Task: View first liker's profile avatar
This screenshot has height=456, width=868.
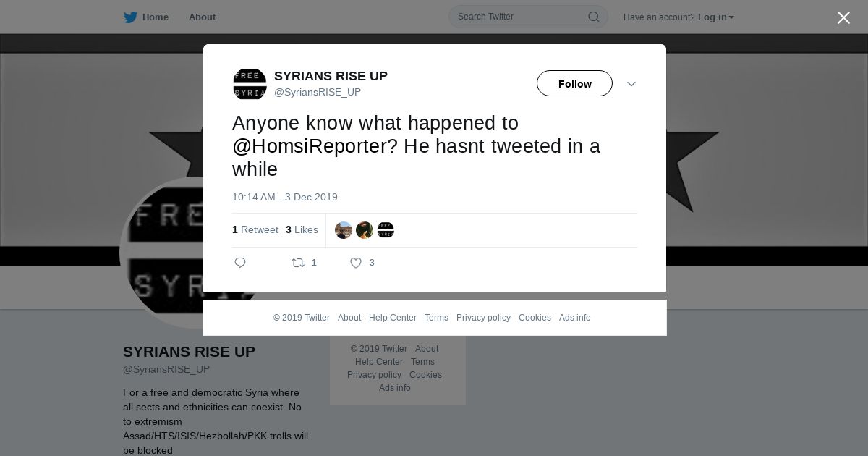Action: pos(344,230)
